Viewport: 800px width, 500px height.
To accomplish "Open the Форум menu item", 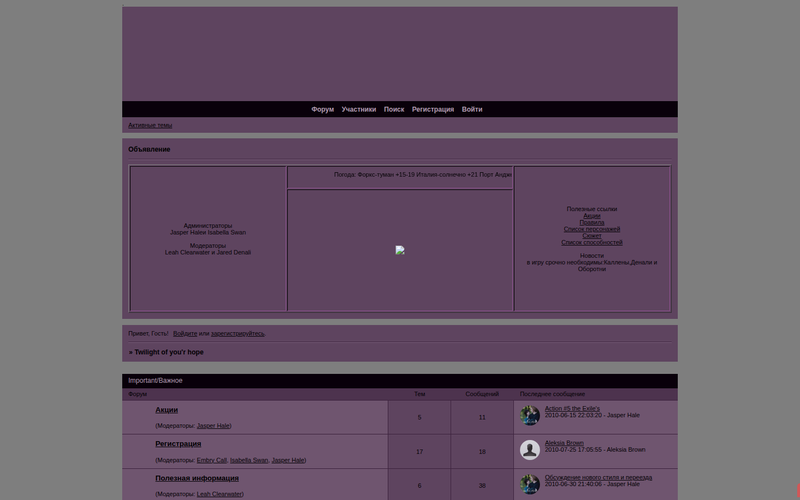I will click(x=322, y=109).
